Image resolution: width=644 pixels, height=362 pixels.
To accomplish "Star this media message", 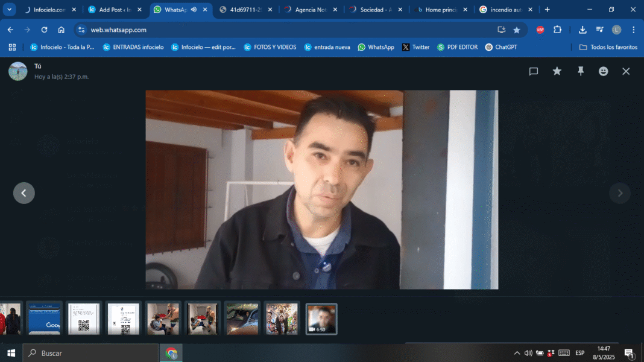I will coord(557,71).
